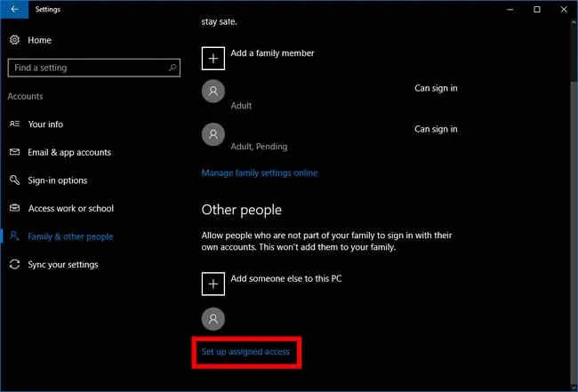Select the avatar of the Adult family member
This screenshot has width=578, height=392.
[213, 91]
